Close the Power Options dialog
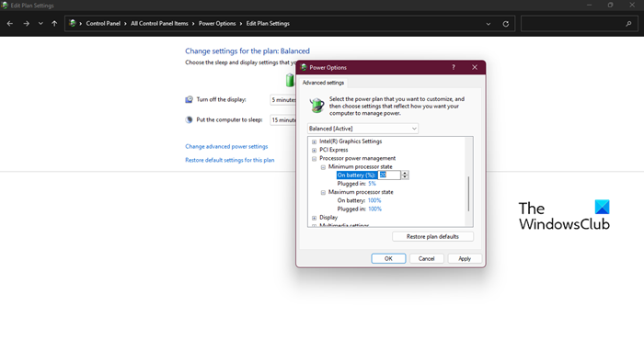The height and width of the screenshot is (339, 644). coord(475,67)
